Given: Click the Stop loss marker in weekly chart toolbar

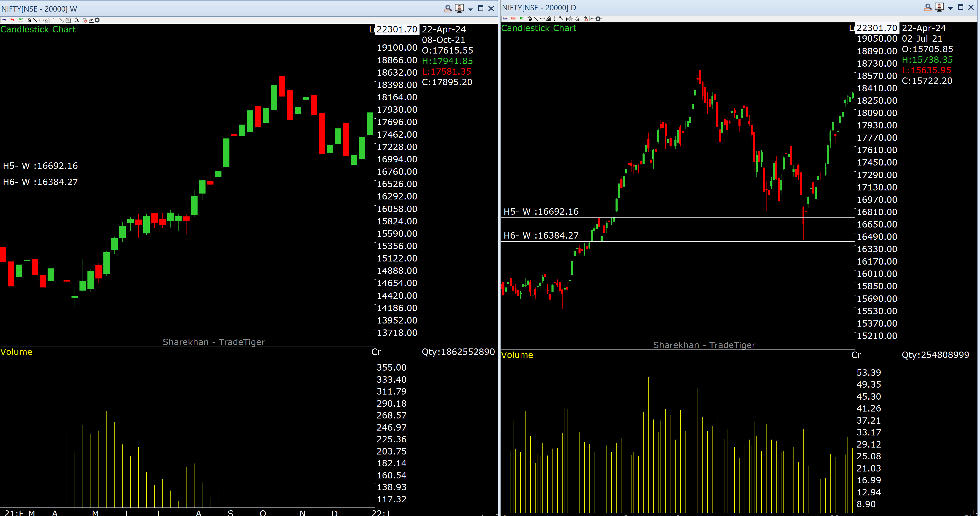Looking at the screenshot, I should point(13,20).
